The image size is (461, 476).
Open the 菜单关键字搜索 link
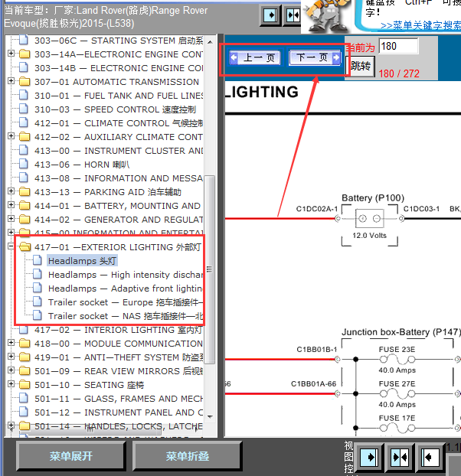point(420,25)
